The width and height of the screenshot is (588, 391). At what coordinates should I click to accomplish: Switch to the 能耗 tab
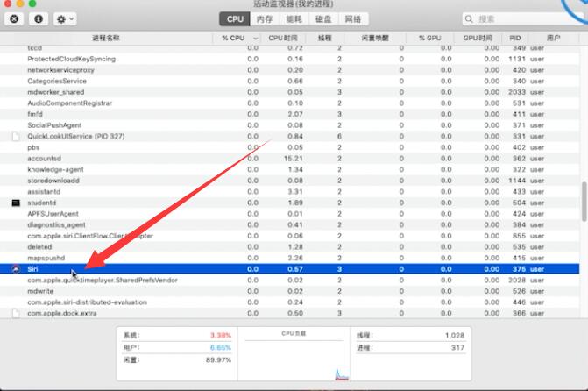tap(294, 19)
